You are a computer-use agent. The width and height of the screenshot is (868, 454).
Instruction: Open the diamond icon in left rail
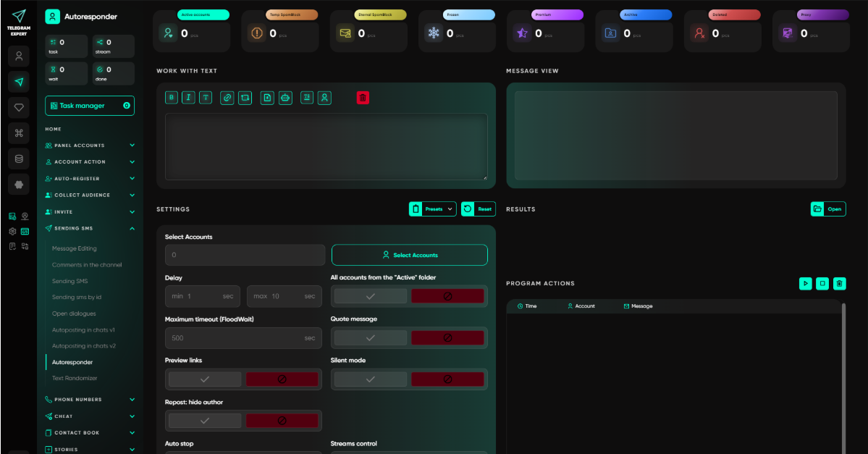point(19,107)
